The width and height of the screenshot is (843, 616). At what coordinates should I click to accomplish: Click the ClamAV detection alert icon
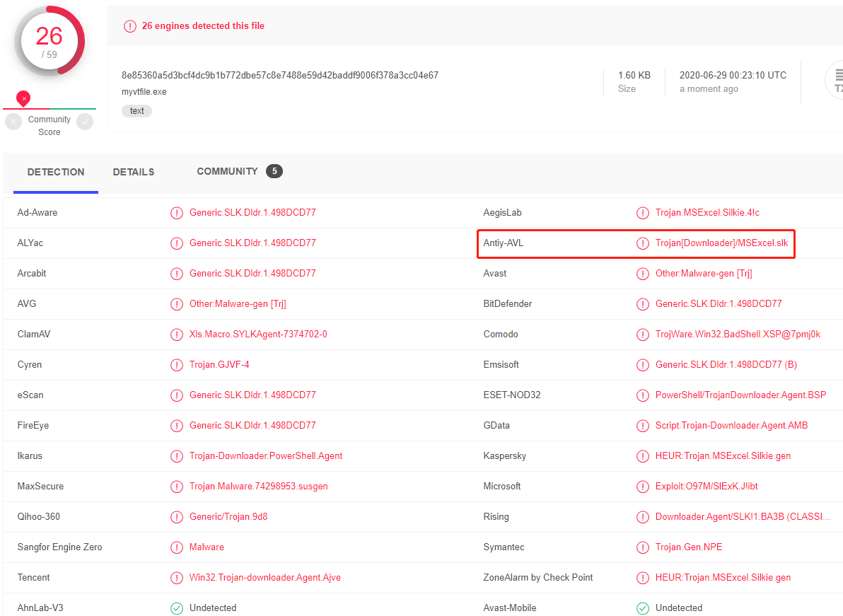(176, 335)
